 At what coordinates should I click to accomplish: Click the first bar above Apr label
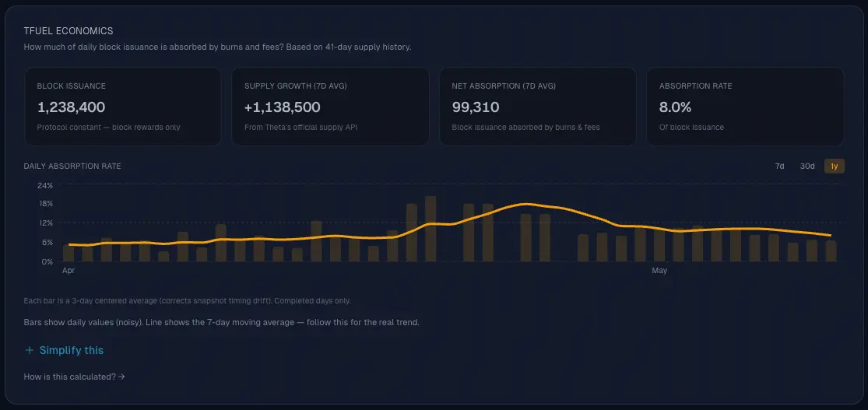pos(69,253)
